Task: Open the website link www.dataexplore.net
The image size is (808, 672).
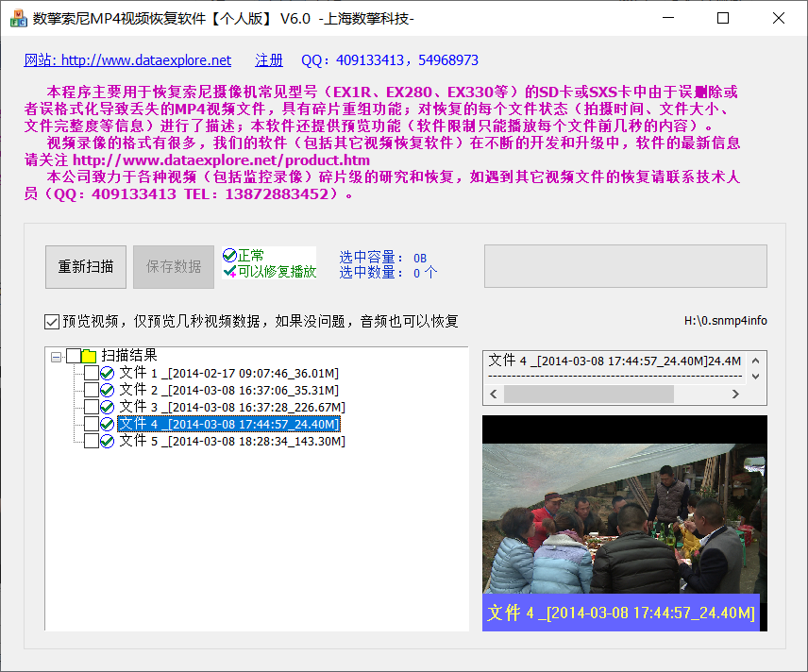Action: point(127,60)
